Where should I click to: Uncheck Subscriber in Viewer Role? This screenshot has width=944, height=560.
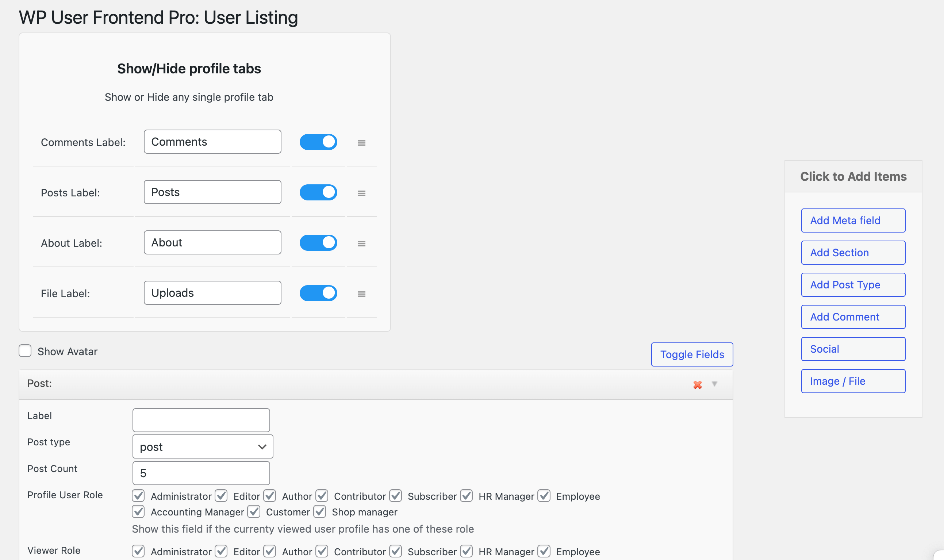(x=395, y=551)
